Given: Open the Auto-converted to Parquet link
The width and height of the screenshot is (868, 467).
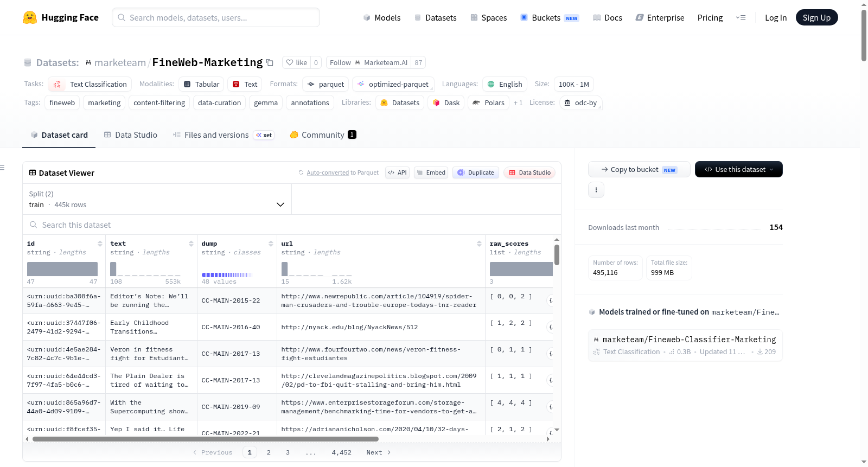Looking at the screenshot, I should pos(328,172).
